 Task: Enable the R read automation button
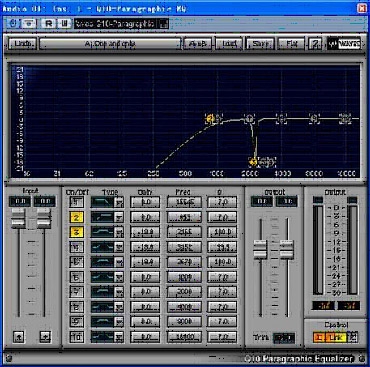[x=49, y=23]
